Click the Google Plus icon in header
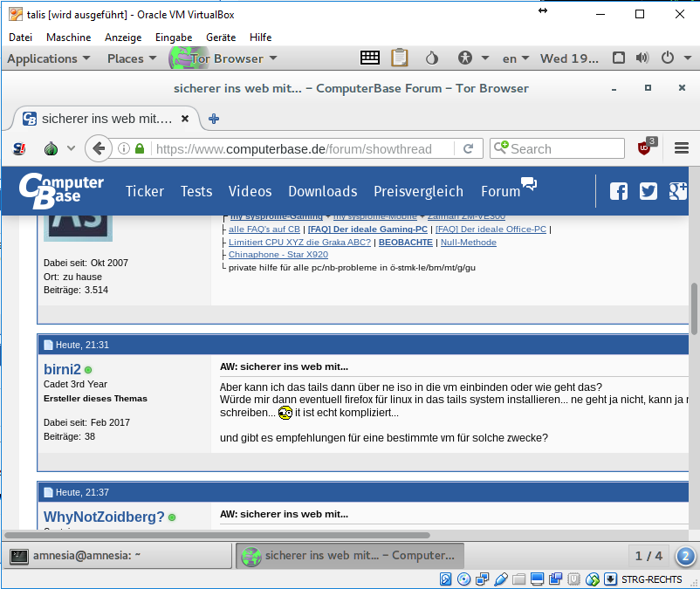The width and height of the screenshot is (700, 589). click(x=678, y=191)
